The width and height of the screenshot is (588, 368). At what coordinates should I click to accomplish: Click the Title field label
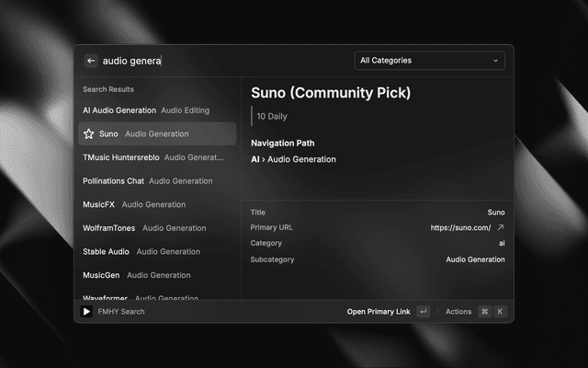257,213
